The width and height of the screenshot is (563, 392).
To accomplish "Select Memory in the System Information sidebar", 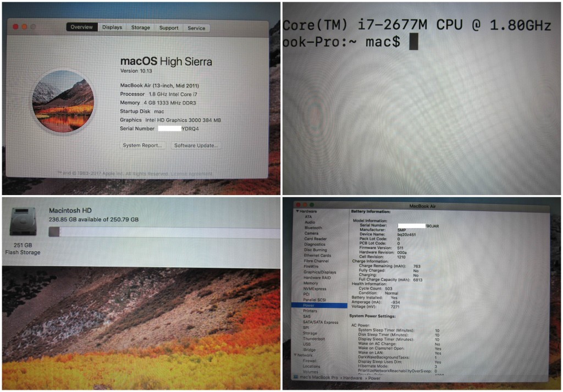I will pos(311,283).
